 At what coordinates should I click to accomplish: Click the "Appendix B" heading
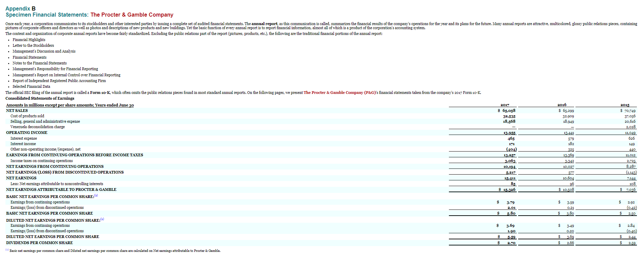[20, 8]
